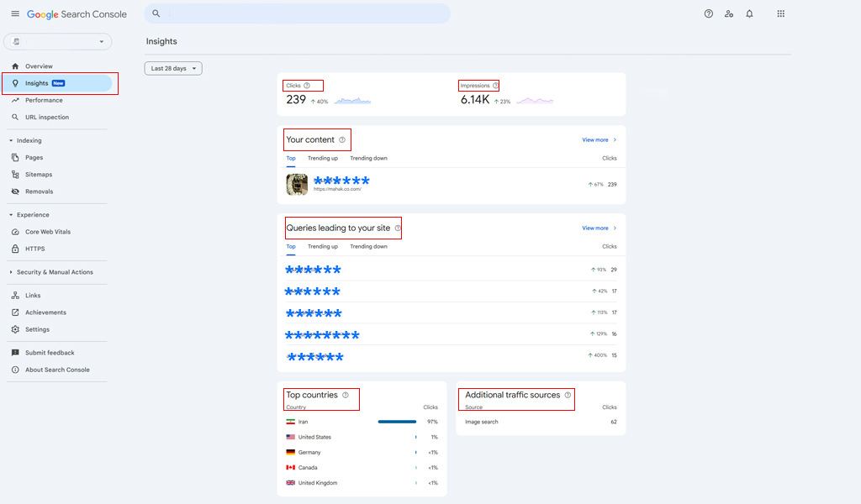Collapse the Indexing section
This screenshot has width=861, height=504.
click(11, 141)
